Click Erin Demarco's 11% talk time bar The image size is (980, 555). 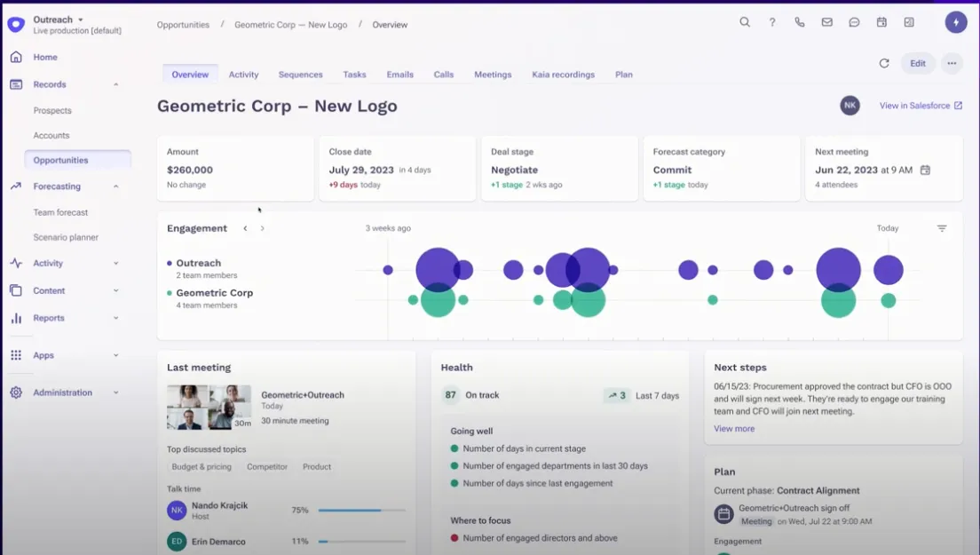pyautogui.click(x=362, y=542)
